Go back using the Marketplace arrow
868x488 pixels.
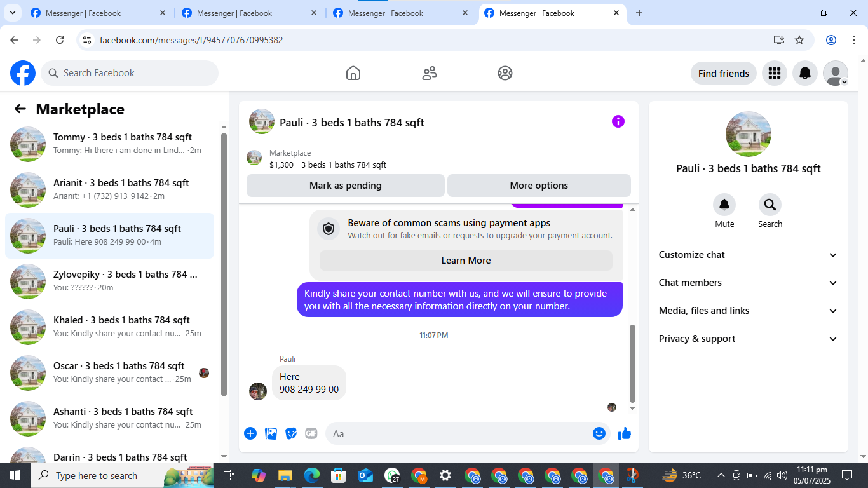(20, 109)
